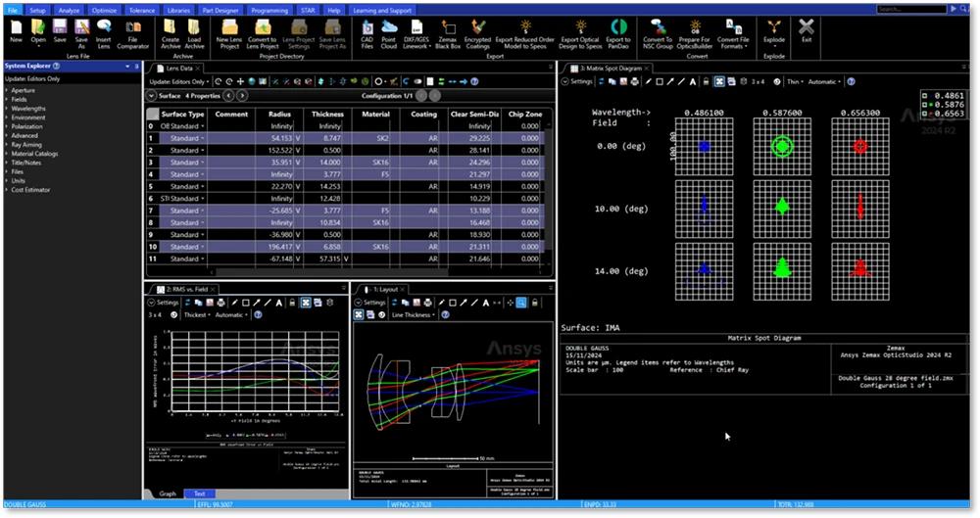Expand the Surface 4 Properties chevron
This screenshot has height=518, width=980.
point(151,96)
